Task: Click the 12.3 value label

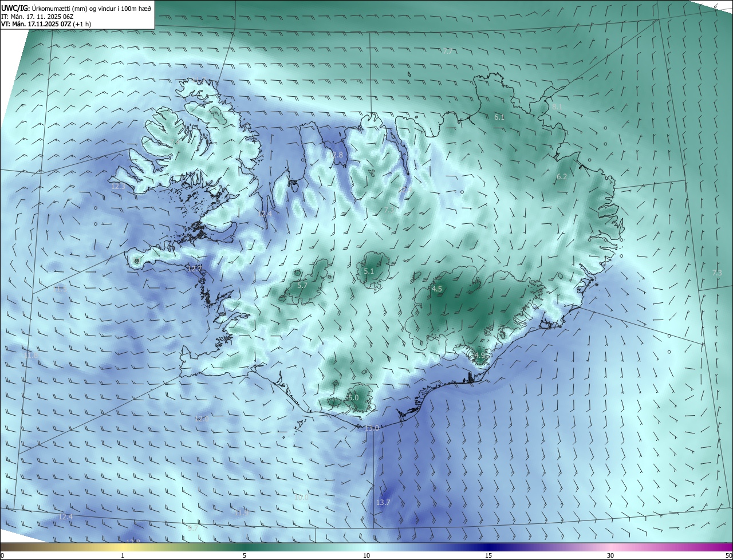Action: tap(118, 186)
